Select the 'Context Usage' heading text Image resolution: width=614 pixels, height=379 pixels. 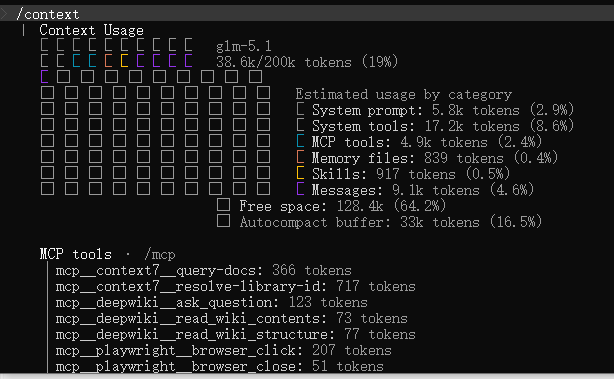91,30
